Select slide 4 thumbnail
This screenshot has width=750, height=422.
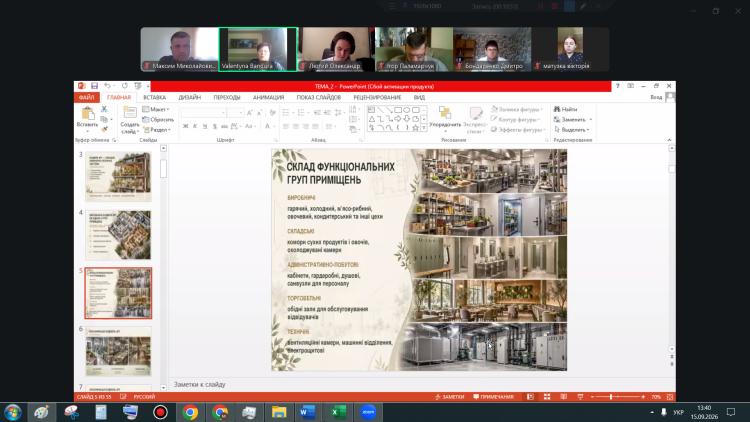click(118, 234)
